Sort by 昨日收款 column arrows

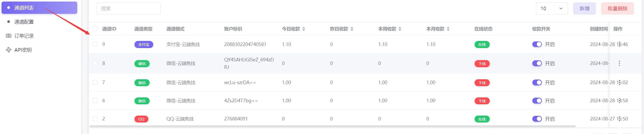point(352,29)
